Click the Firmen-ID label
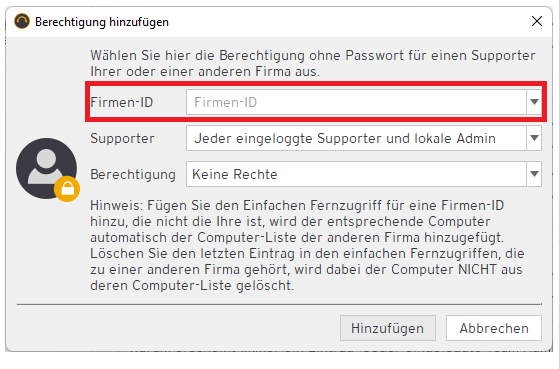 tap(122, 102)
